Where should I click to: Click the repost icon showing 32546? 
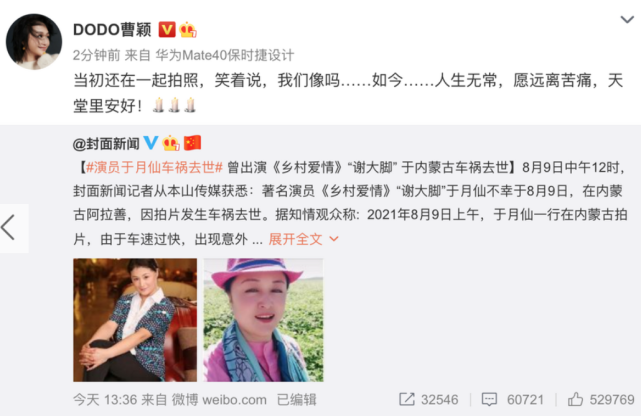[x=407, y=399]
